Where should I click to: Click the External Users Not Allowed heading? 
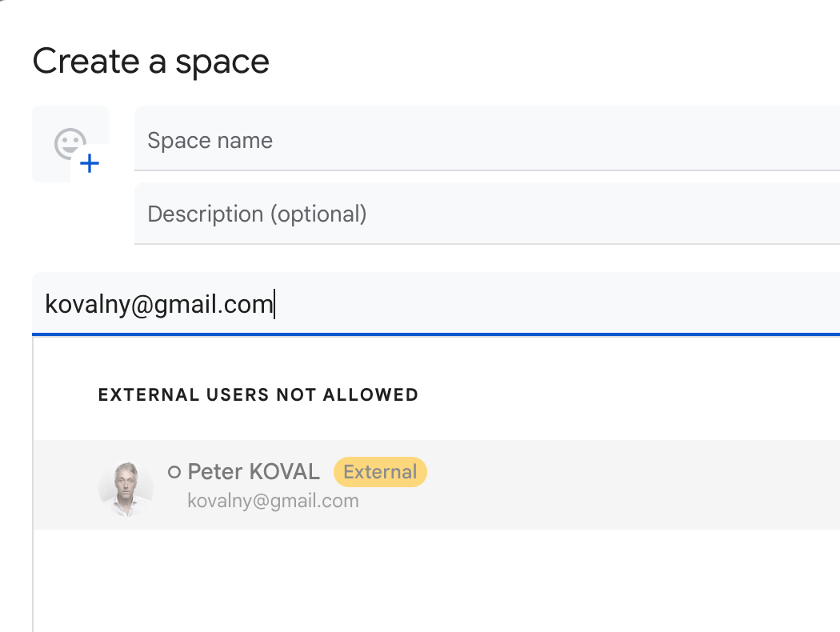point(258,394)
